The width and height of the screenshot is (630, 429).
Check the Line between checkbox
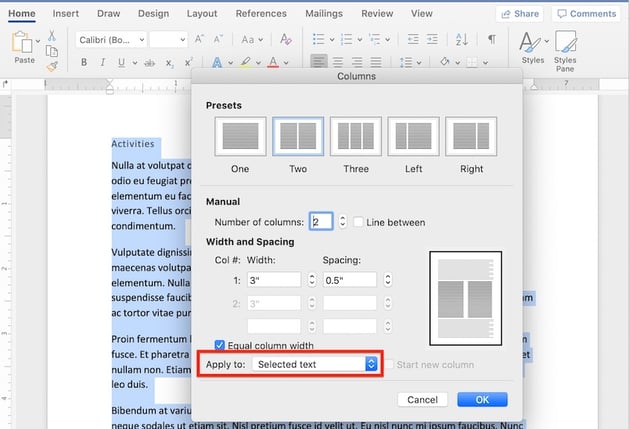358,222
